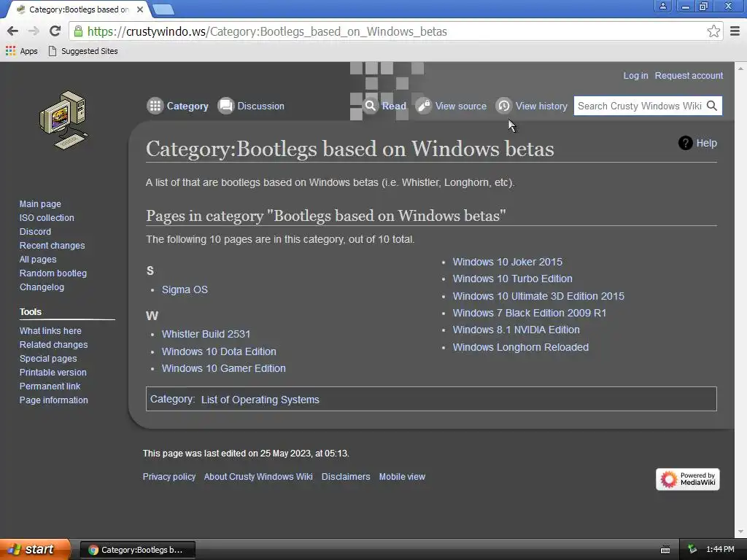
Task: Open Windows 10 Ultimate 3D Edition 2015
Action: point(538,296)
